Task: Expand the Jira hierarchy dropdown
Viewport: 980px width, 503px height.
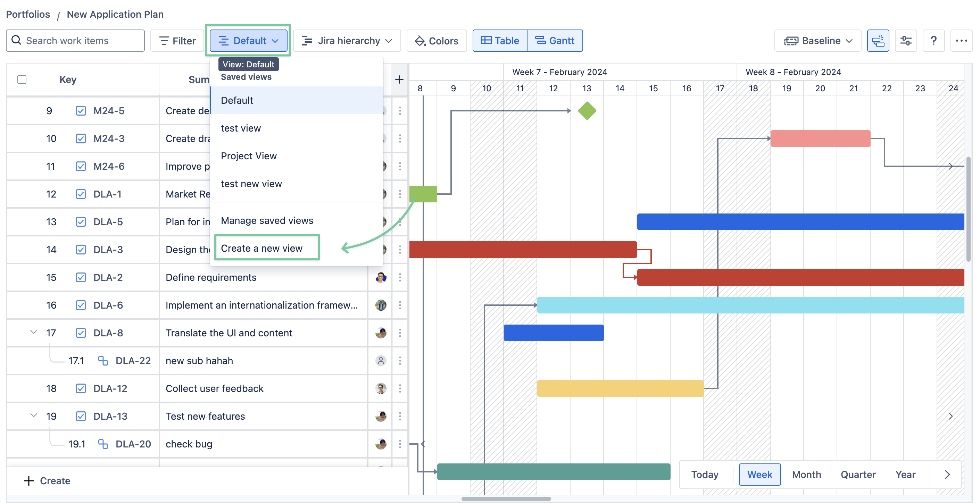Action: 347,40
